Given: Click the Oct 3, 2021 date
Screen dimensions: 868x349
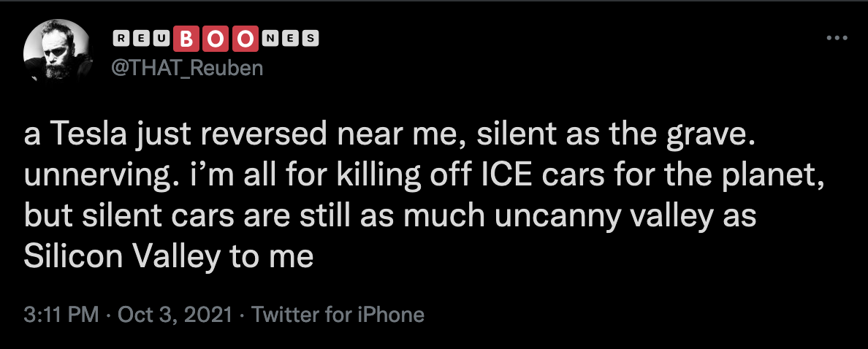Looking at the screenshot, I should tap(175, 315).
